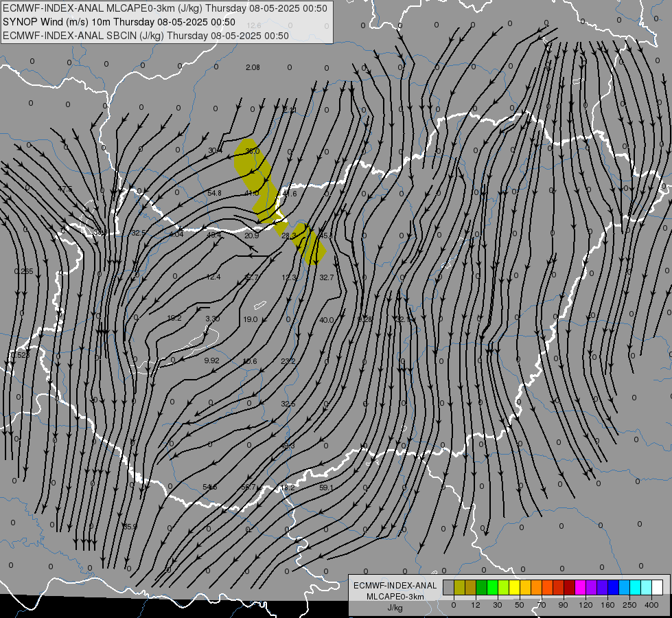
Task: Select the legend tick label 30
Action: coord(498,605)
